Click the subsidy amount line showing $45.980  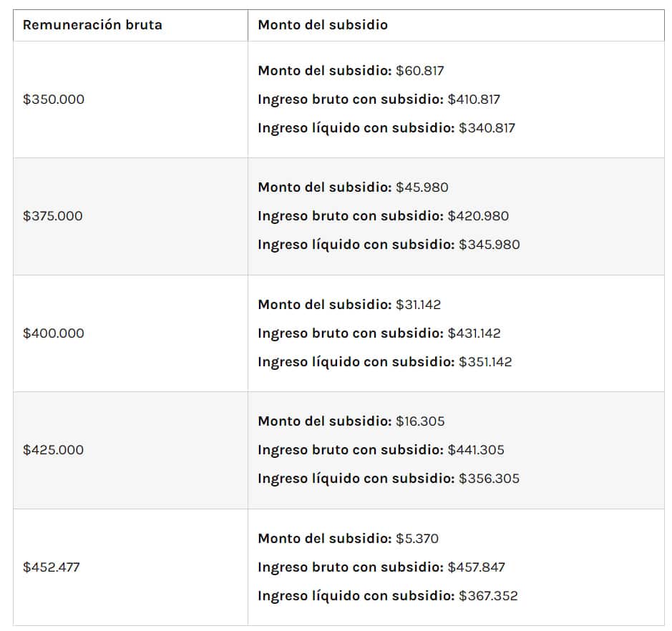tap(353, 187)
